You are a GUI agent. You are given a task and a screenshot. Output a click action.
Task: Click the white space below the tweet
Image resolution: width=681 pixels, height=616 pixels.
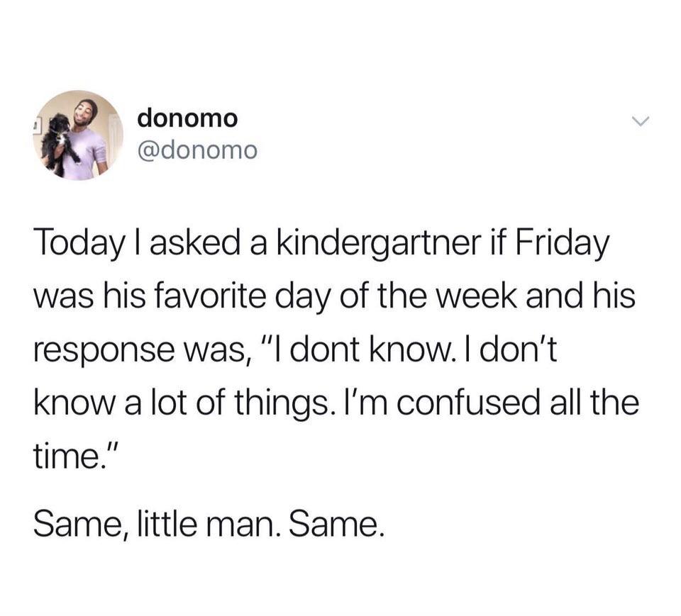point(340,574)
